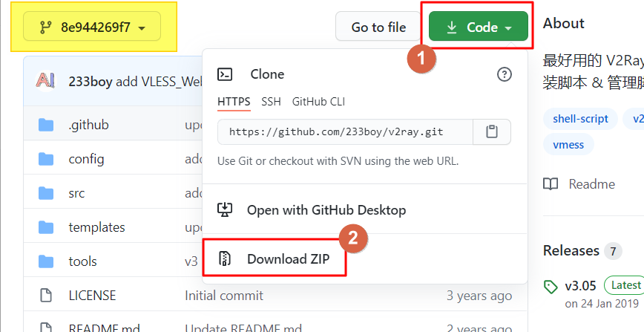This screenshot has width=644, height=332.
Task: Click the Readme book icon
Action: pyautogui.click(x=551, y=184)
